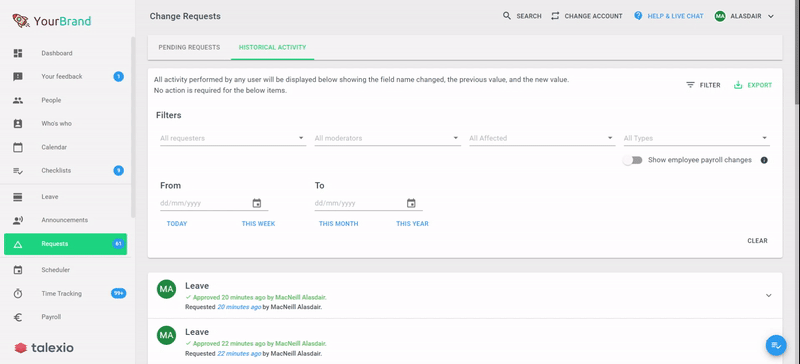Open the Your feedback menu item
This screenshot has height=364, width=800.
pyautogui.click(x=65, y=77)
